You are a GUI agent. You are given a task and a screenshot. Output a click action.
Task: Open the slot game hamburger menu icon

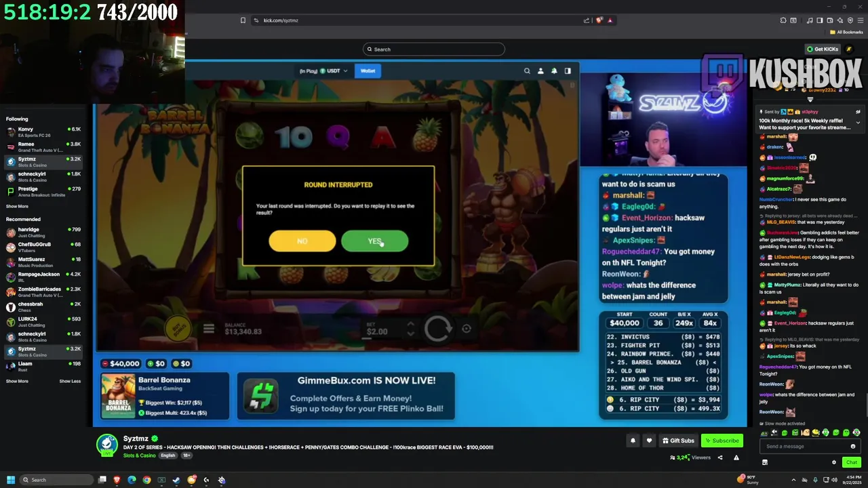208,329
